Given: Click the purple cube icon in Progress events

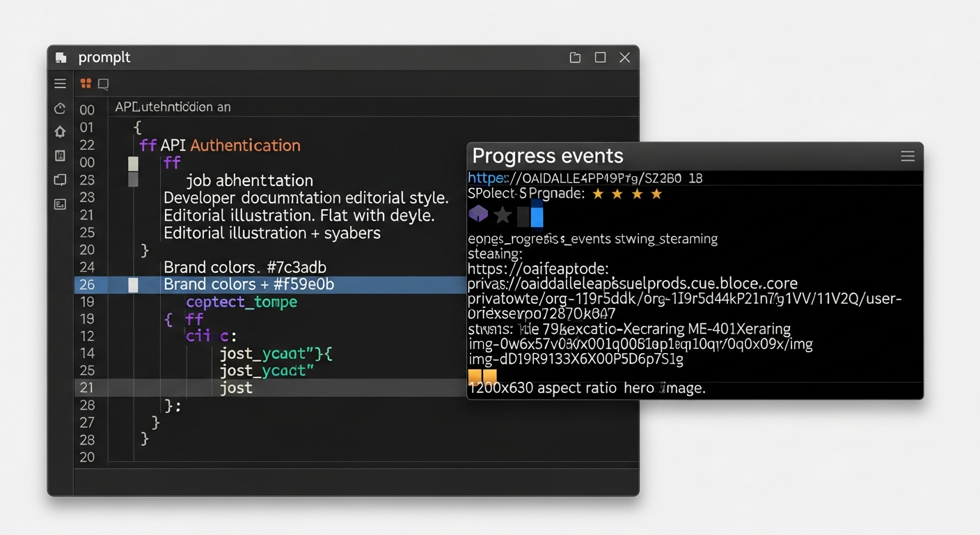Looking at the screenshot, I should click(x=478, y=214).
